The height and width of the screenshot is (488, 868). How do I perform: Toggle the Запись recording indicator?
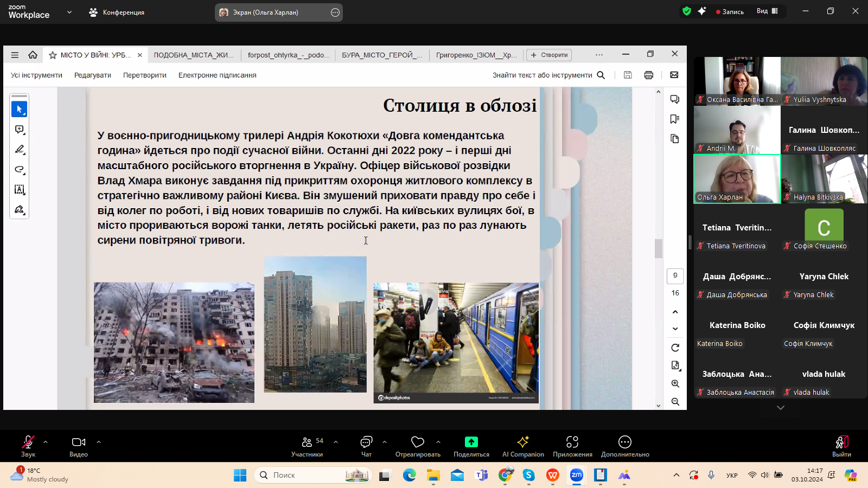(730, 11)
